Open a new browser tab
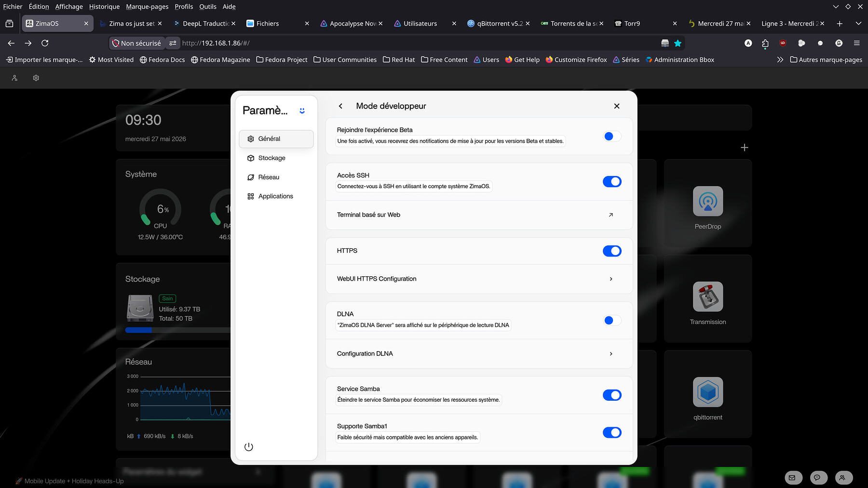The image size is (868, 488). tap(840, 24)
